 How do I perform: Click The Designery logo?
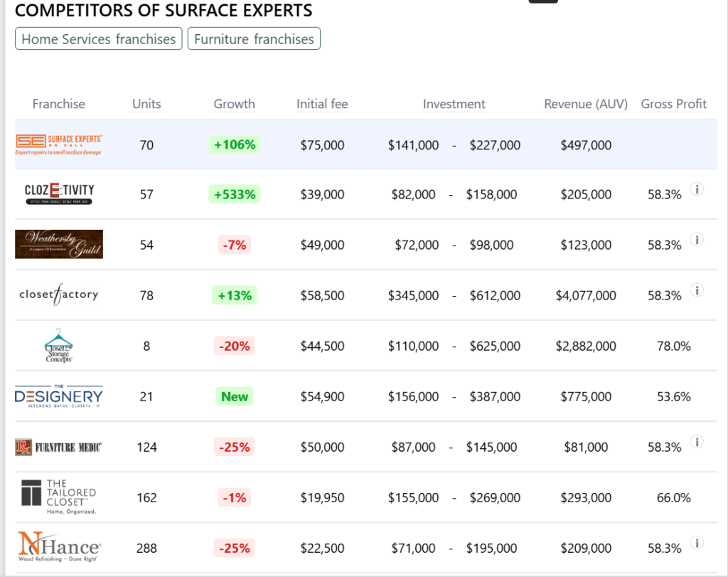tap(59, 396)
